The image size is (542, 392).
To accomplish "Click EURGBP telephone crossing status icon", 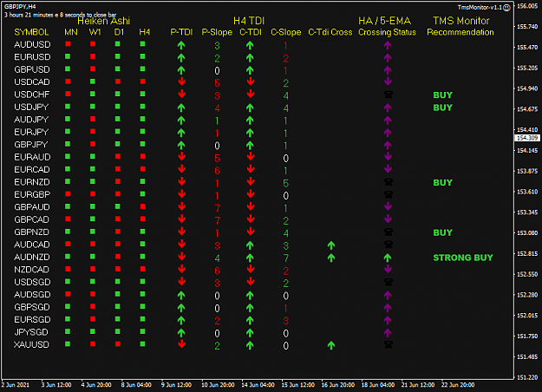I will point(389,194).
